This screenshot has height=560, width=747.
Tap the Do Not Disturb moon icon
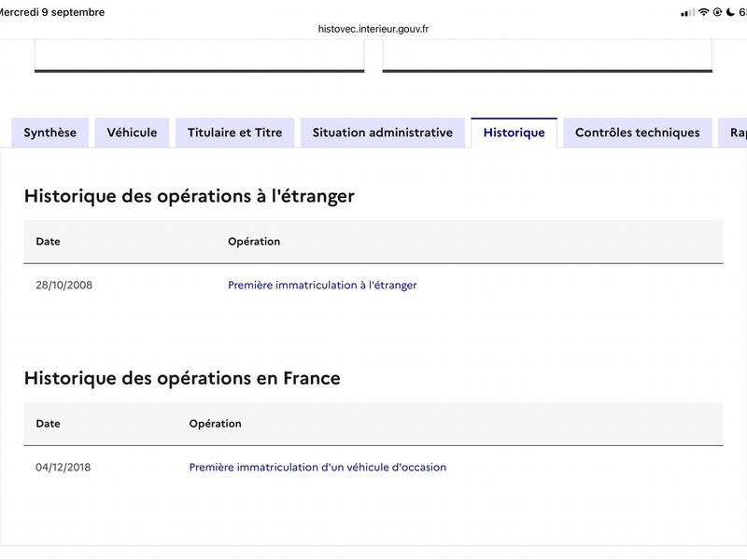(x=730, y=12)
